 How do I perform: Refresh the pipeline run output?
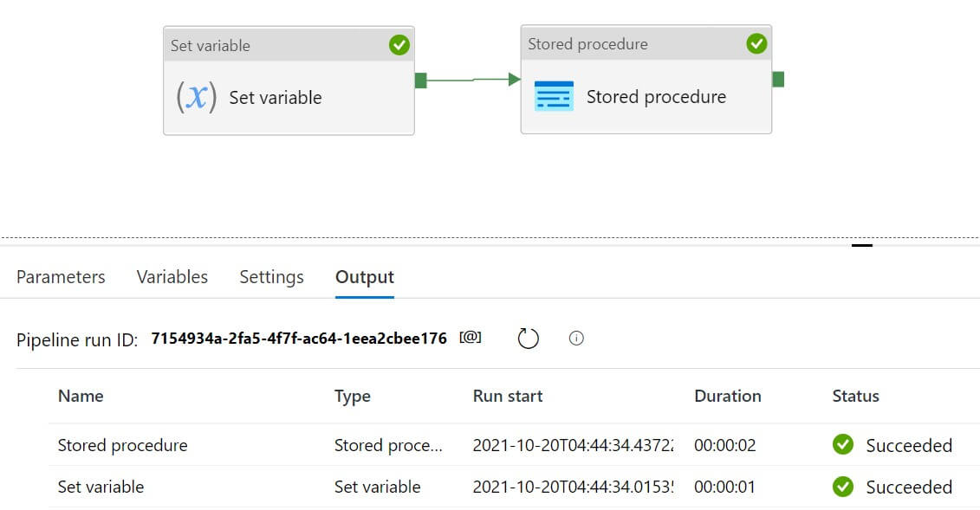[528, 339]
